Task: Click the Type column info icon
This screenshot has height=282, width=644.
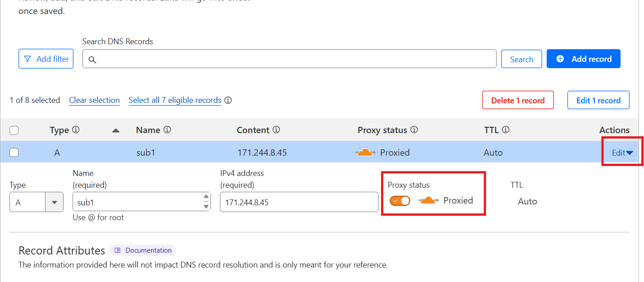Action: [x=76, y=130]
